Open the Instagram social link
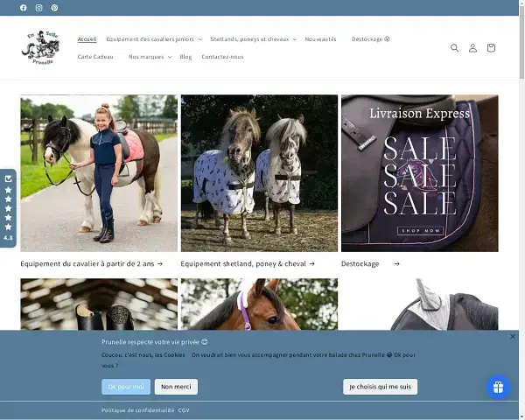 tap(38, 8)
